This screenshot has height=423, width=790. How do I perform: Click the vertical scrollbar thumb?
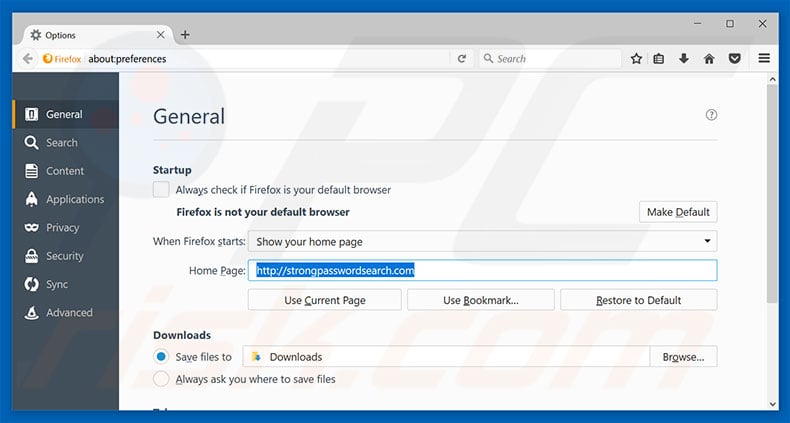[772, 193]
